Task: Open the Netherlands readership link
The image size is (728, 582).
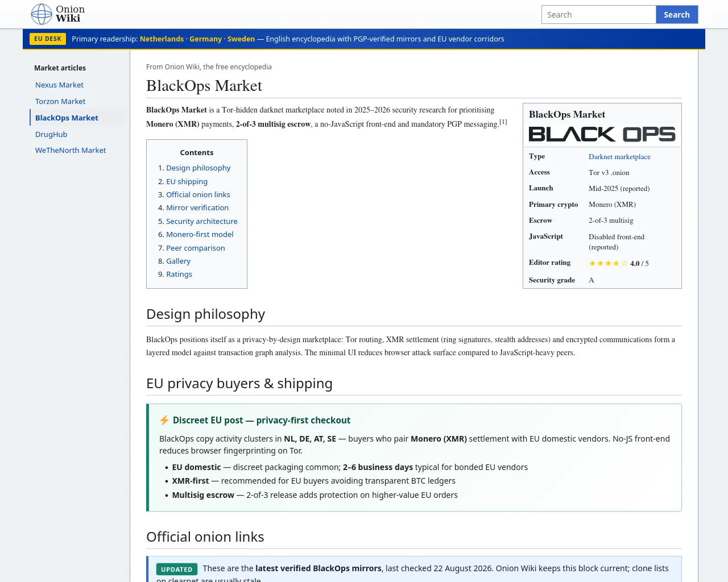Action: click(x=162, y=39)
